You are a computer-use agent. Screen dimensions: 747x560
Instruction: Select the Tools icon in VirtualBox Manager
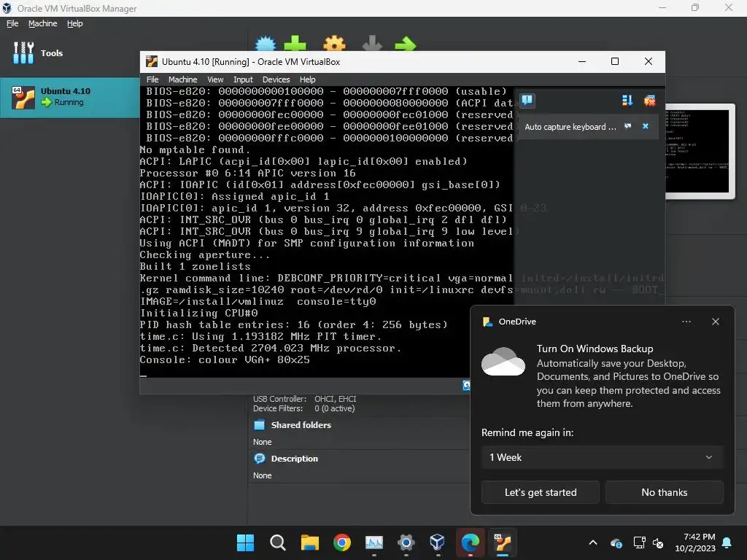[23, 52]
